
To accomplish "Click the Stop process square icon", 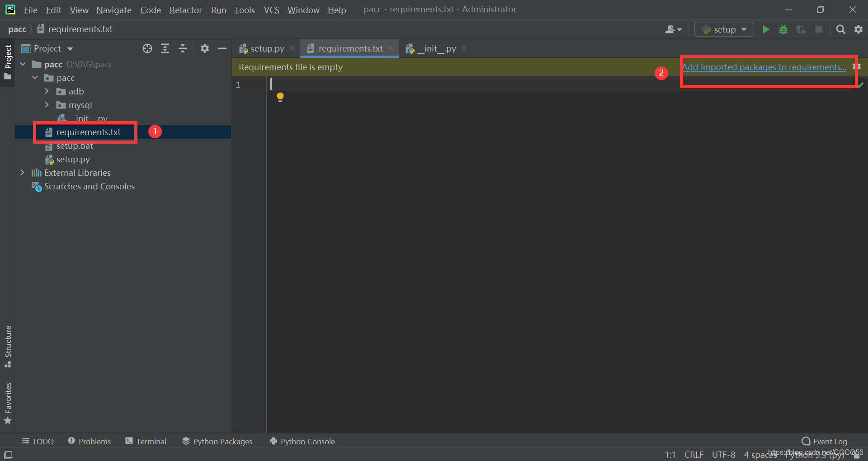I will [819, 29].
